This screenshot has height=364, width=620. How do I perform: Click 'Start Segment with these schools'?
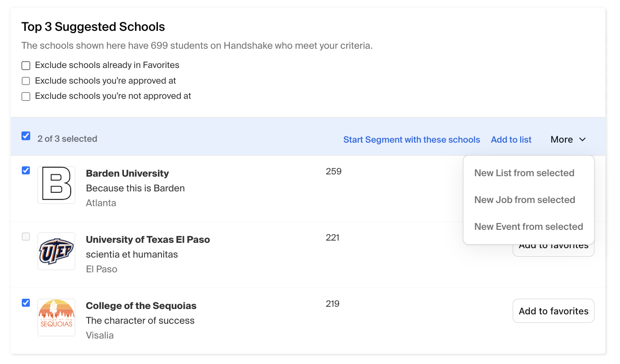pyautogui.click(x=412, y=139)
